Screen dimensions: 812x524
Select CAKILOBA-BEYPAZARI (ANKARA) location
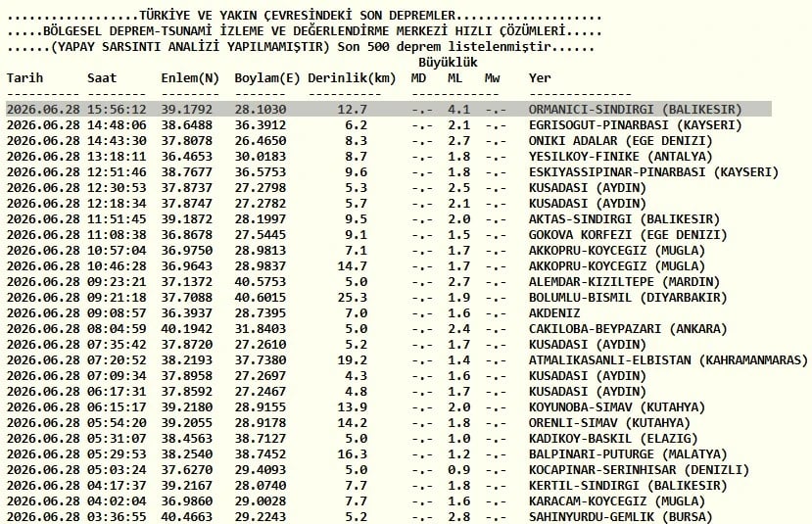628,329
